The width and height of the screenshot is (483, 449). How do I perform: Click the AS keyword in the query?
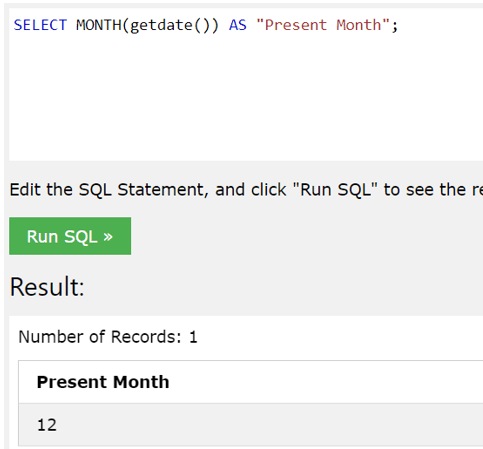tap(238, 25)
